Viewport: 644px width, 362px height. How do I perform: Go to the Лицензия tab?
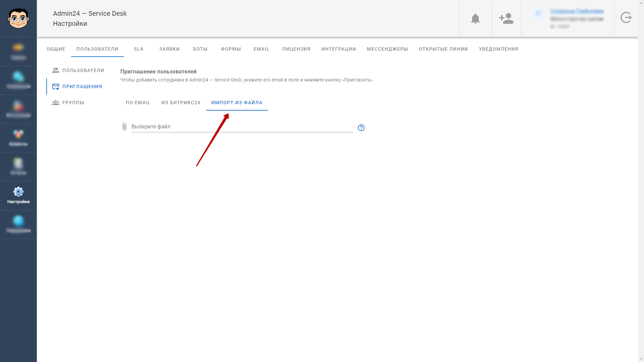tap(296, 49)
